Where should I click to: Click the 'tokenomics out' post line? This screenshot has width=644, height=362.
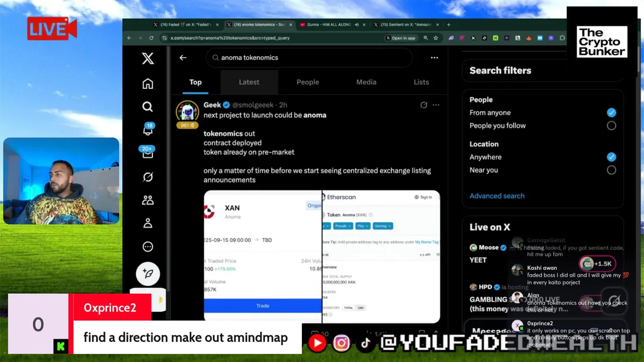[x=229, y=133]
